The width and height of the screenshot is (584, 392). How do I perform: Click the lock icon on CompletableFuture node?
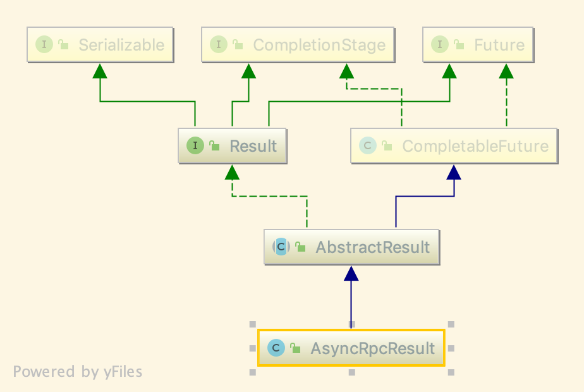pyautogui.click(x=387, y=146)
